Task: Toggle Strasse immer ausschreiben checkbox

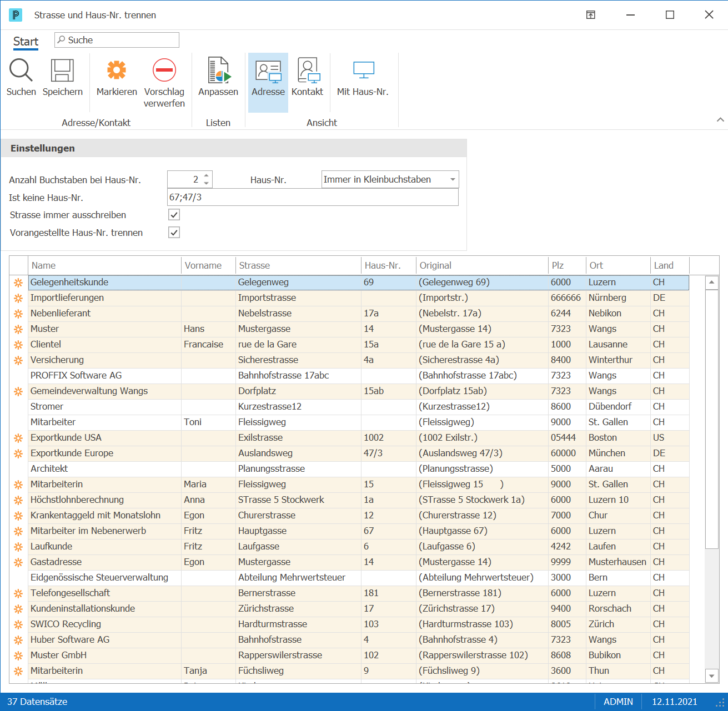Action: (174, 215)
